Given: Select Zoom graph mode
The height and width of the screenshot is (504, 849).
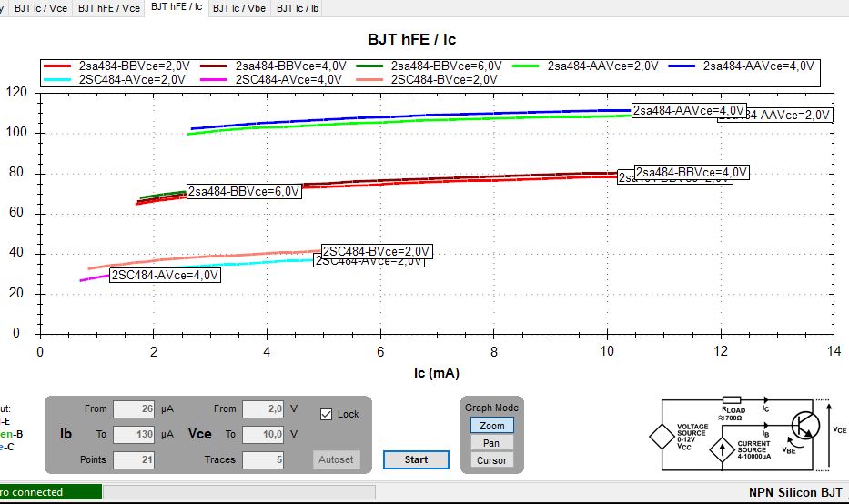Looking at the screenshot, I should coord(491,426).
